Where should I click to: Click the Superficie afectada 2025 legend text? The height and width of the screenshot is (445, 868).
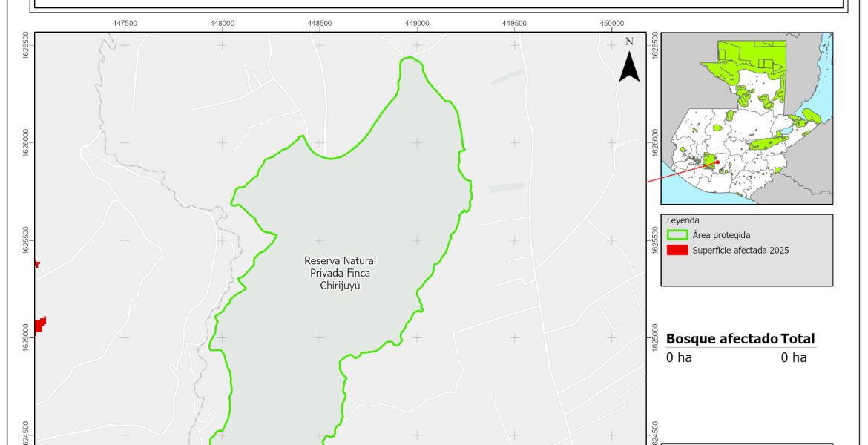click(x=740, y=250)
